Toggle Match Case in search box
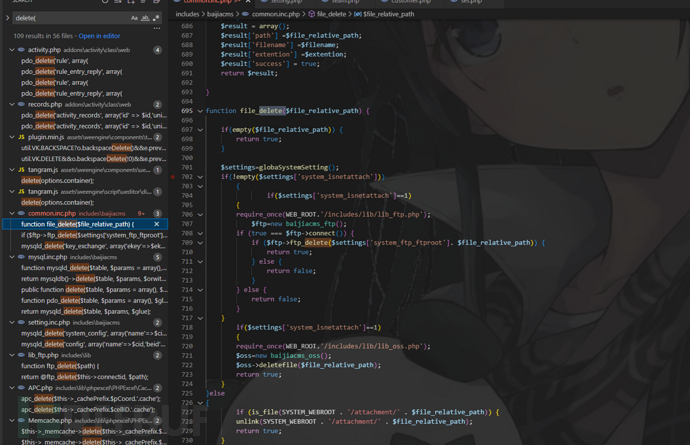690x445 pixels. [134, 18]
